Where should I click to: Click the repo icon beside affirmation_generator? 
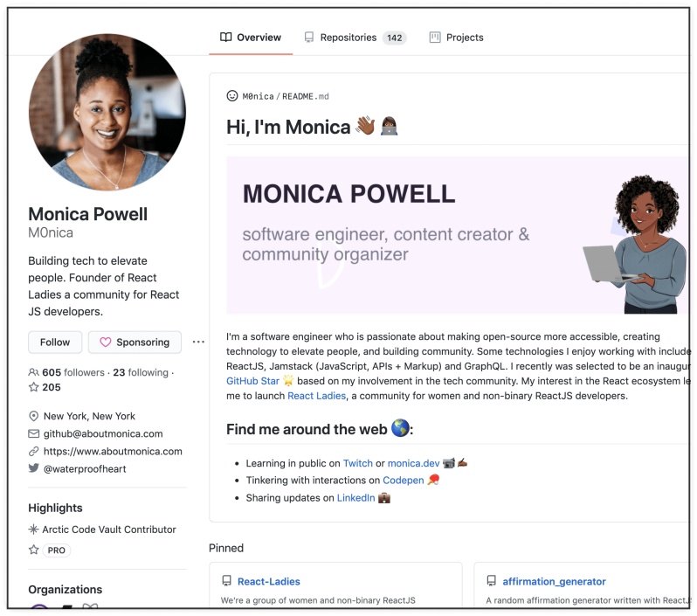click(x=491, y=581)
